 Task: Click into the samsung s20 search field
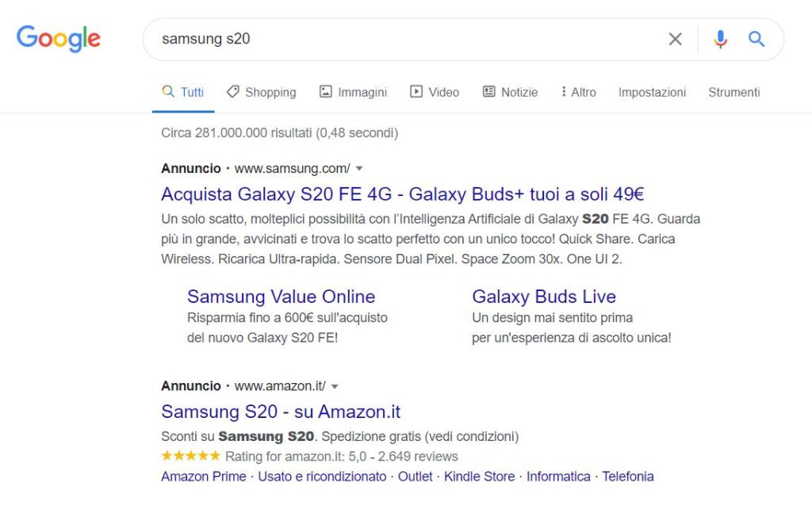[x=396, y=39]
